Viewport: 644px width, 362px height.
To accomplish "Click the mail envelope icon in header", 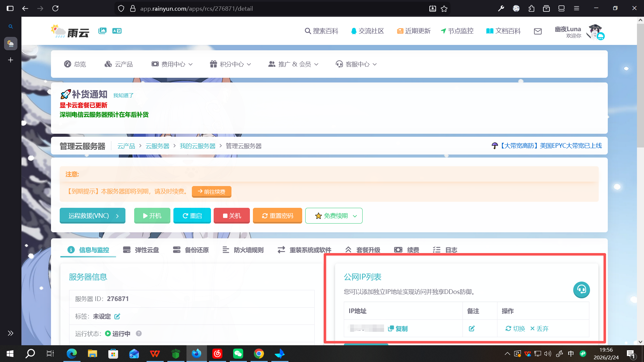I will tap(538, 31).
